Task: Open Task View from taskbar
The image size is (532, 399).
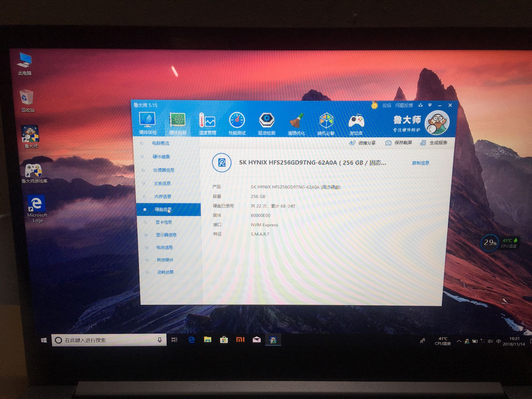Action: point(174,340)
